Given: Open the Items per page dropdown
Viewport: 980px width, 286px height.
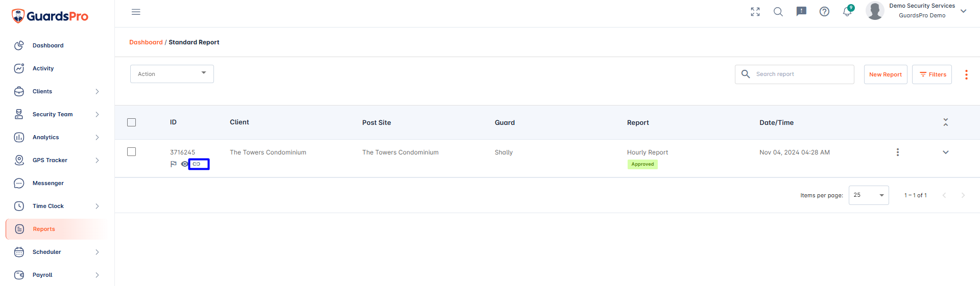Looking at the screenshot, I should pos(869,195).
